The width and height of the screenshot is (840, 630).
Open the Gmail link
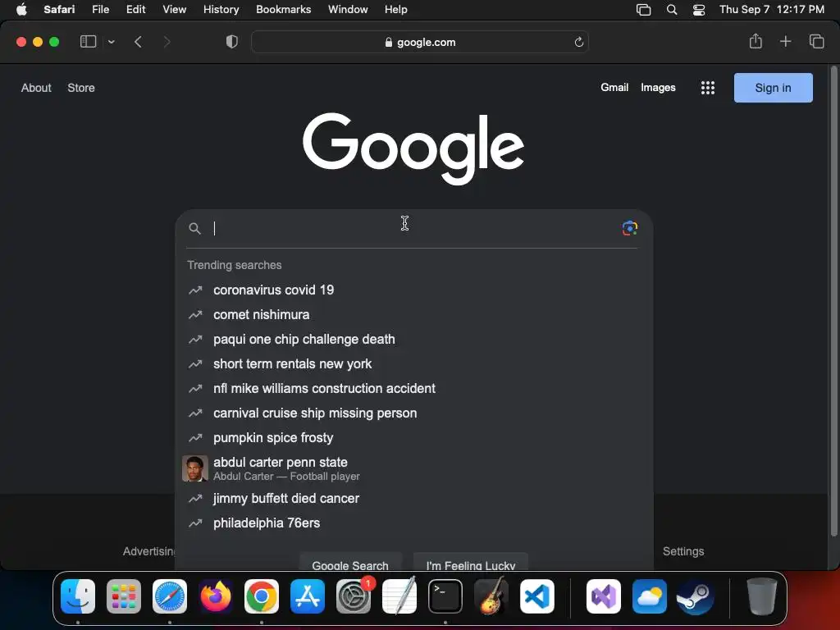coord(614,87)
